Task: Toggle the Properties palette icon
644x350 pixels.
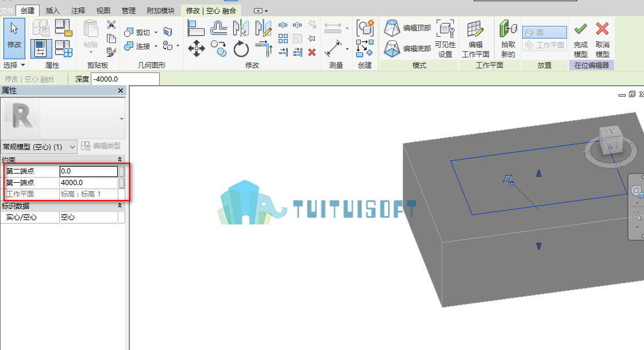Action: (x=41, y=48)
